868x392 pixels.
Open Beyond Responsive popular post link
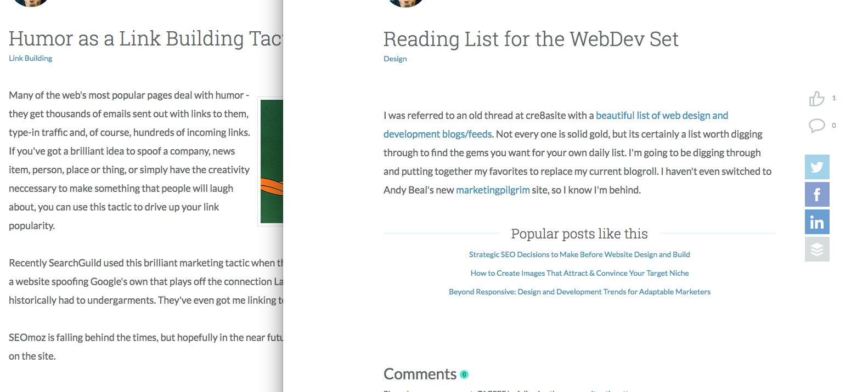(x=579, y=292)
